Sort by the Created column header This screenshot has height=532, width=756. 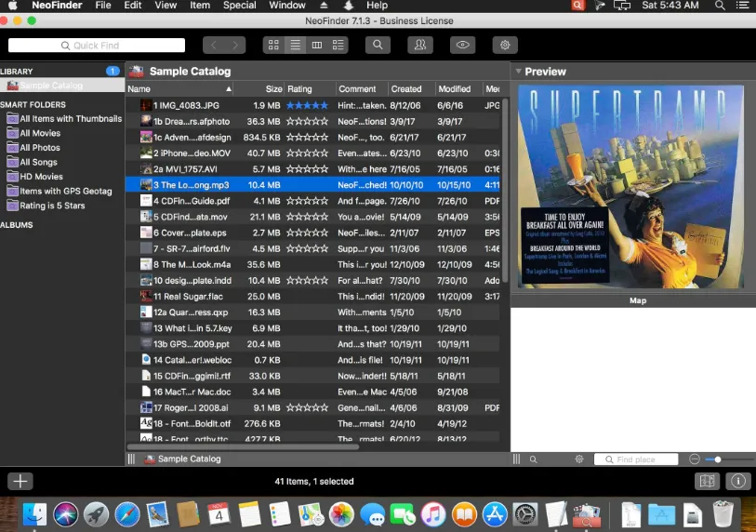coord(412,88)
